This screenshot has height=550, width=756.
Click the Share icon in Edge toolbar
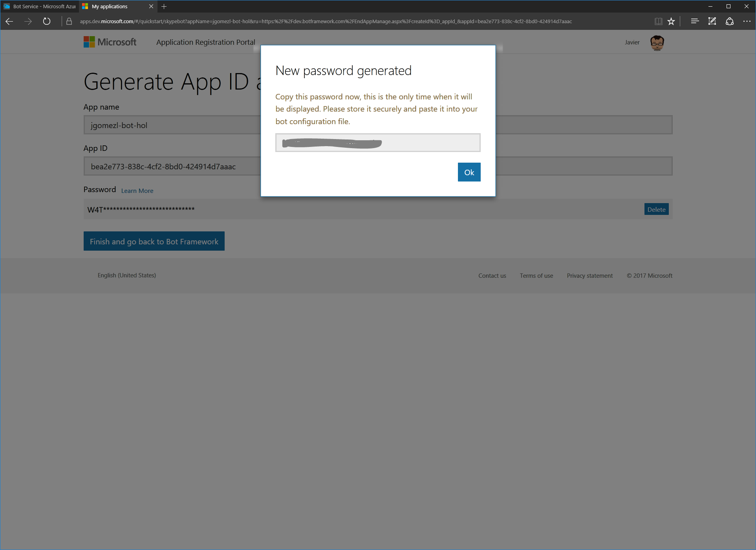[730, 21]
